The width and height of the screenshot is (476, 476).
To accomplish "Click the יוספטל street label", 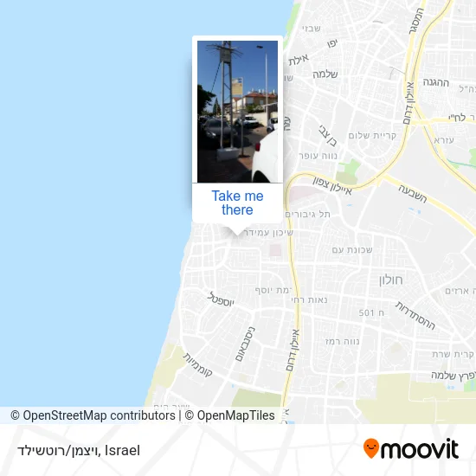I will pos(221,299).
